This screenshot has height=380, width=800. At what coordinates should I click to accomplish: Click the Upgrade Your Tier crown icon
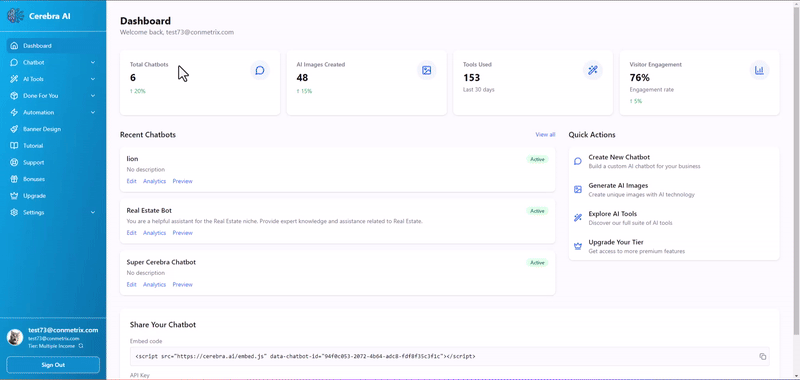(578, 246)
